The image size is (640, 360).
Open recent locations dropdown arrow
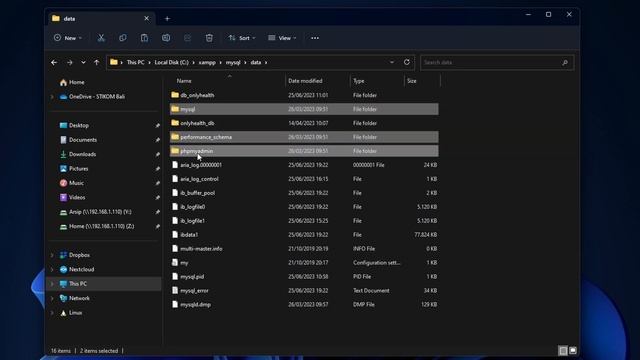[83, 62]
